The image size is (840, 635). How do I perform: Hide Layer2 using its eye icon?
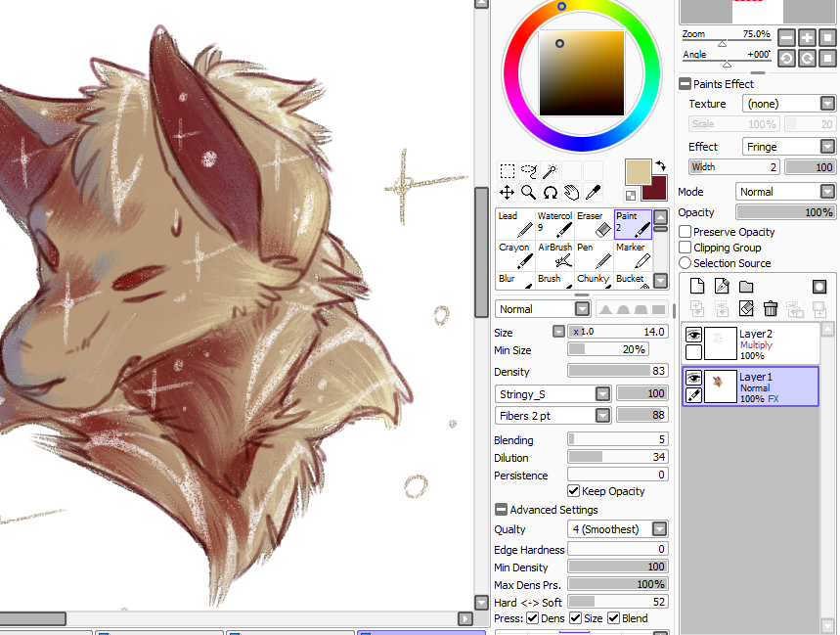click(693, 336)
